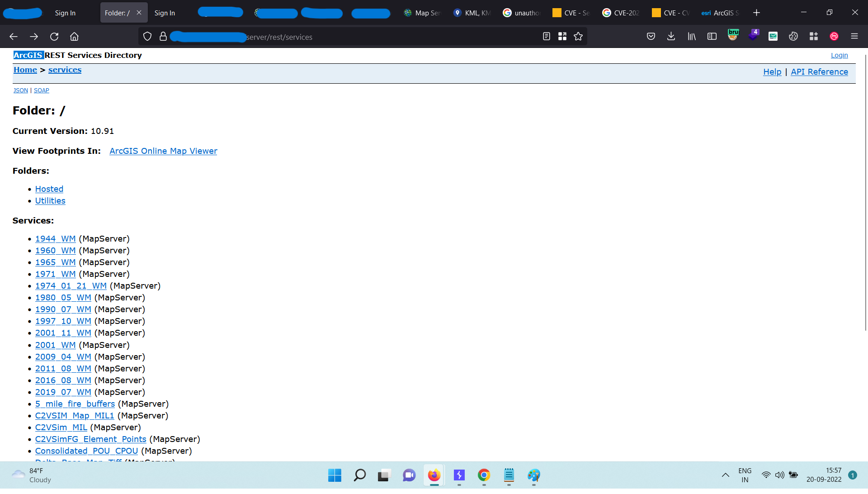
Task: Go to the Firefox home page icon
Action: 74,37
